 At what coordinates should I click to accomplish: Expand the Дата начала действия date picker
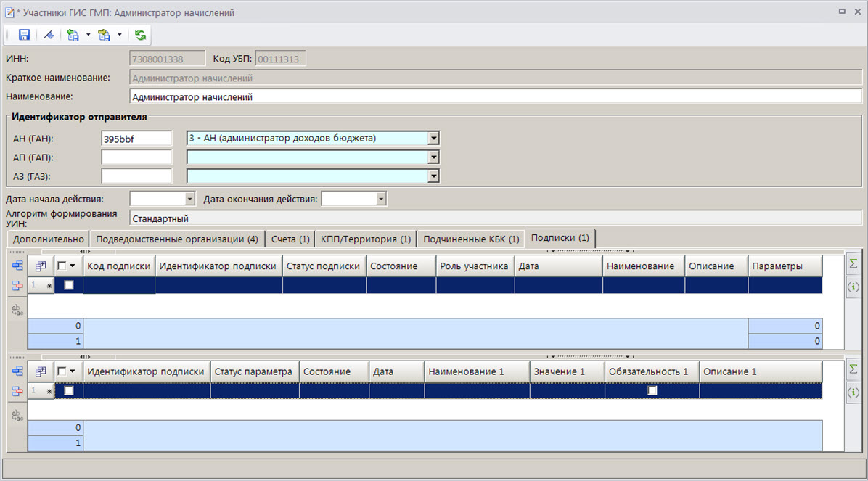click(190, 199)
